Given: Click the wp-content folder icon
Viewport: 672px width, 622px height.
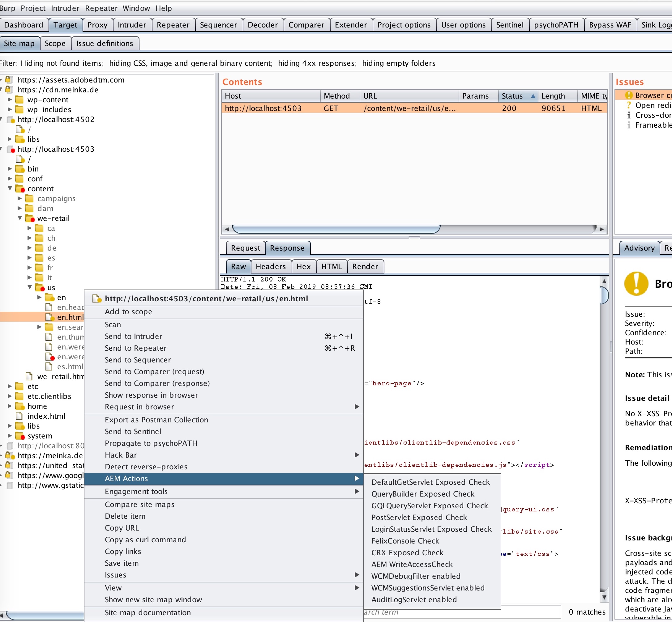Looking at the screenshot, I should pyautogui.click(x=19, y=99).
